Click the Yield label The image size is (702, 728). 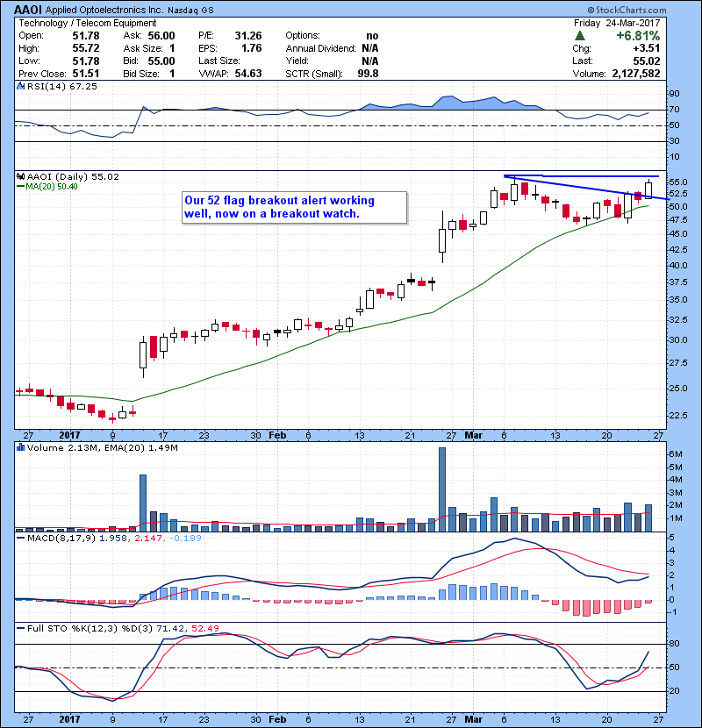click(x=297, y=61)
